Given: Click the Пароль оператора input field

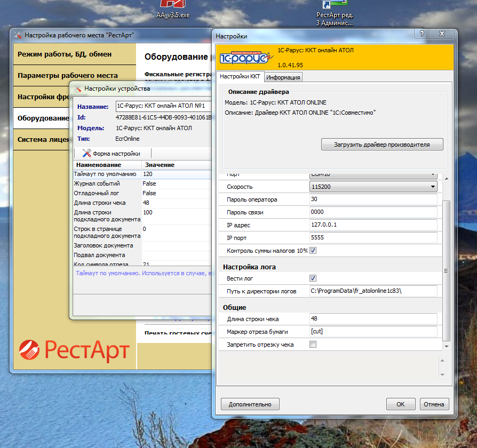Looking at the screenshot, I should (x=373, y=199).
